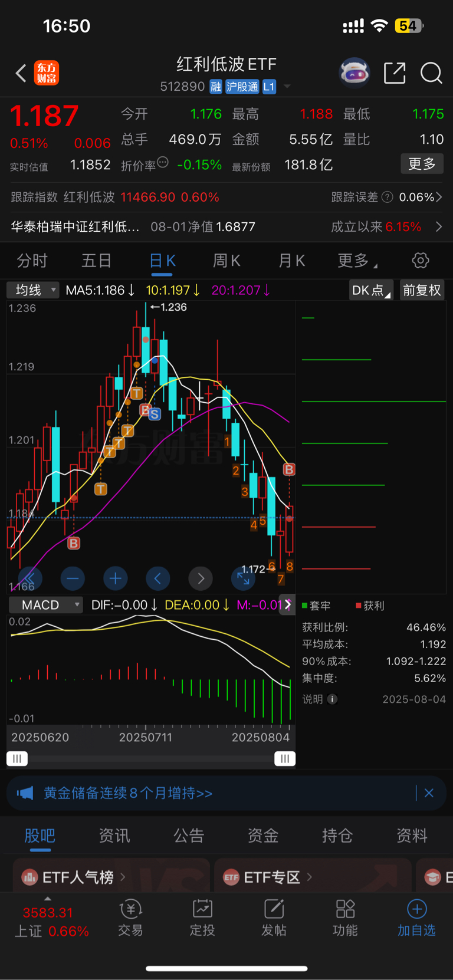The width and height of the screenshot is (453, 980).
Task: Switch to 周K chart tab
Action: (x=226, y=260)
